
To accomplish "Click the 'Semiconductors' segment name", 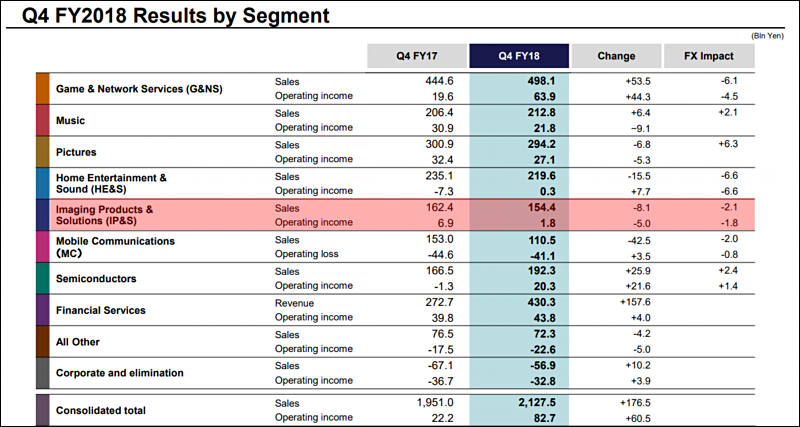I will tap(96, 279).
